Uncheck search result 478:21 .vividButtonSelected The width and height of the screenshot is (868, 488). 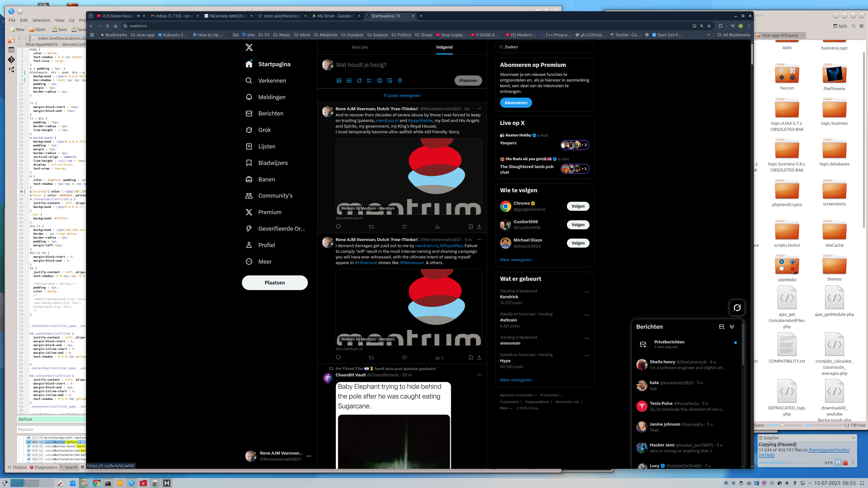pos(29,451)
